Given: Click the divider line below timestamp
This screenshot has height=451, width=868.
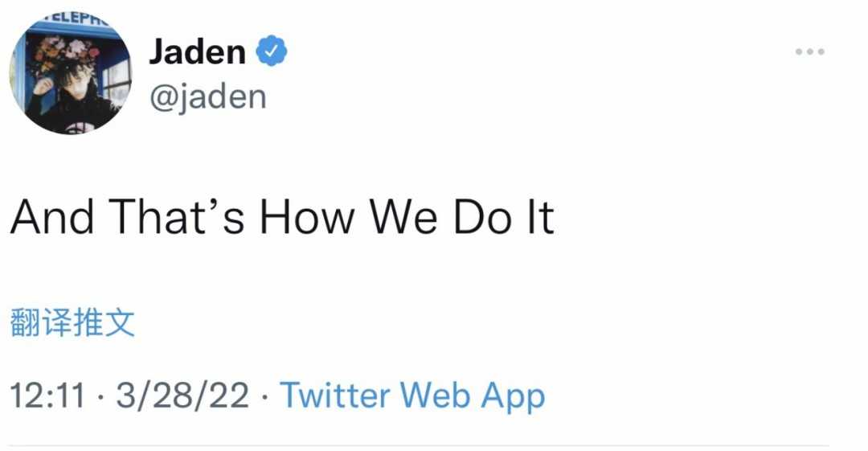Looking at the screenshot, I should click(419, 445).
